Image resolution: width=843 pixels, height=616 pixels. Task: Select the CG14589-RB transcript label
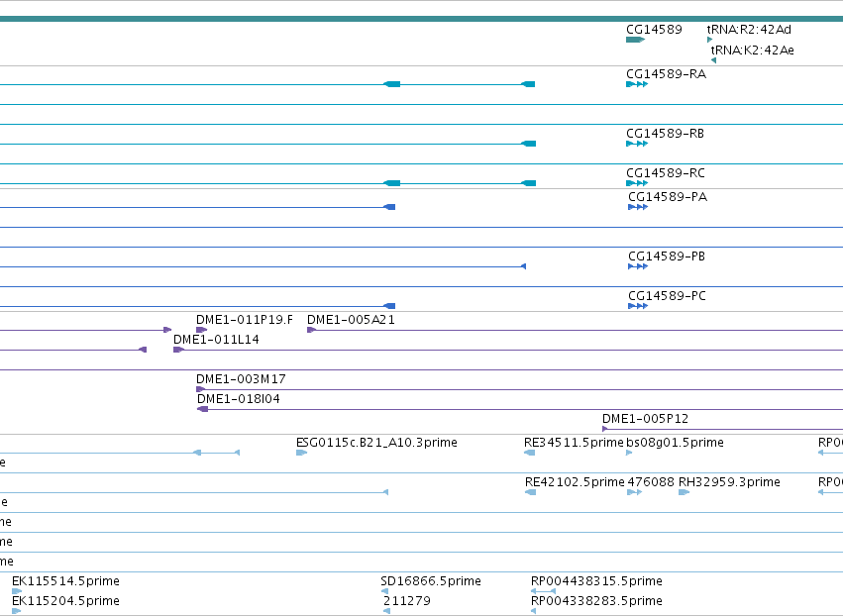click(x=665, y=134)
